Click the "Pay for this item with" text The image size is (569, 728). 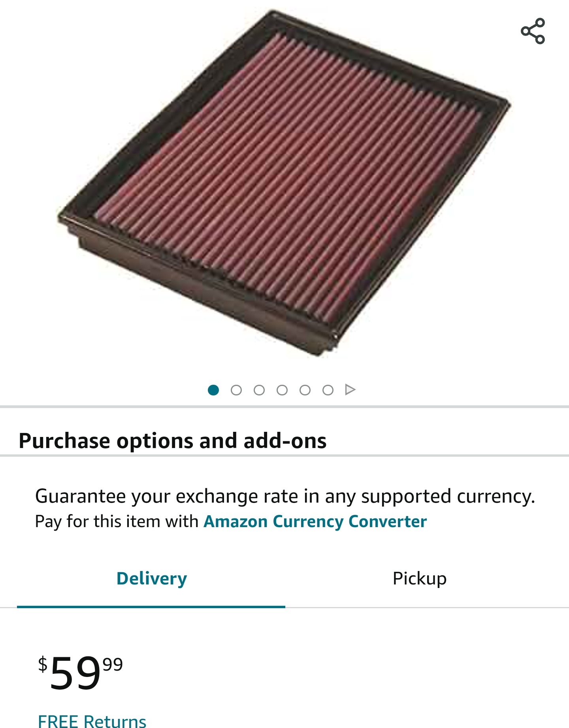117,522
